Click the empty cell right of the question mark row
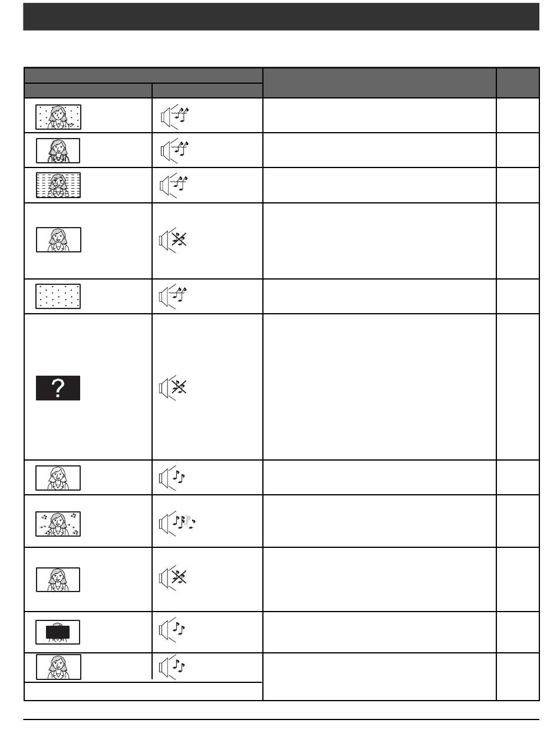The width and height of the screenshot is (560, 736). coord(518,387)
